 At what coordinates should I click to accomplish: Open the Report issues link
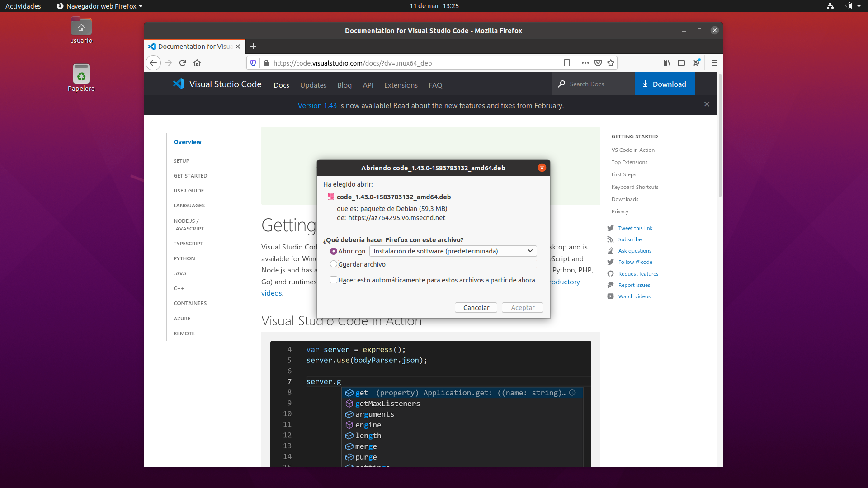pyautogui.click(x=634, y=285)
